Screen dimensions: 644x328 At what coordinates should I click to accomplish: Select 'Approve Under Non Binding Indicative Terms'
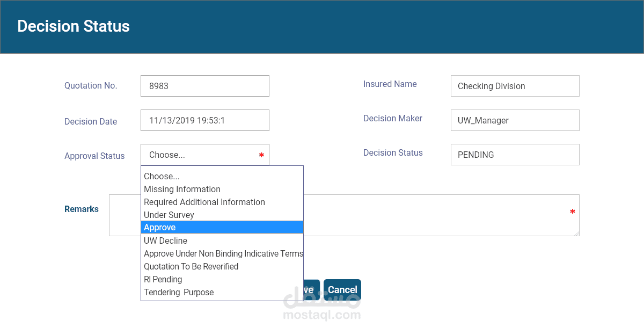click(223, 253)
